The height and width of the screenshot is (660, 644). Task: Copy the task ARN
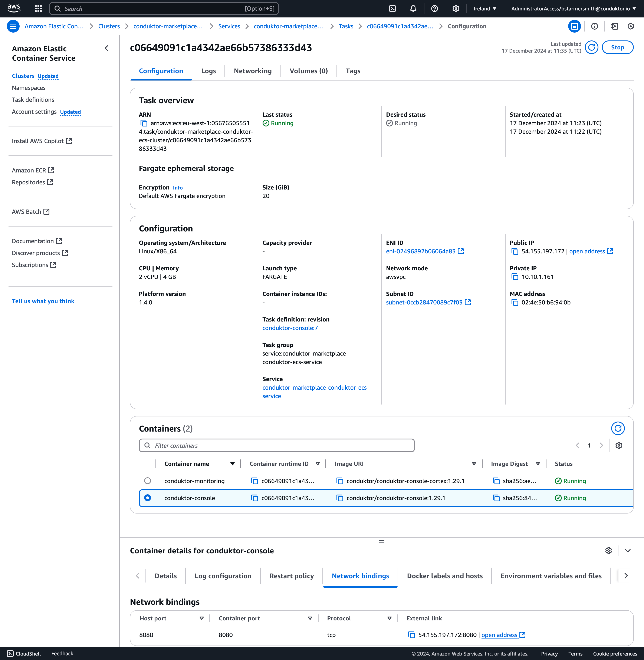(x=144, y=123)
